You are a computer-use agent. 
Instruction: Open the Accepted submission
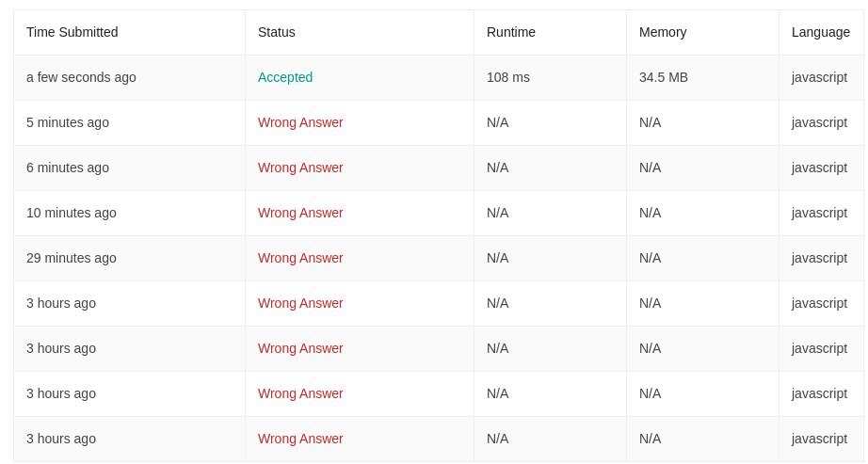click(x=285, y=77)
